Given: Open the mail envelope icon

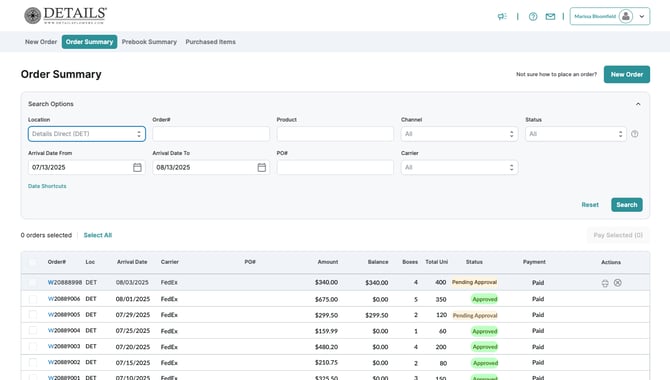Looking at the screenshot, I should coord(550,17).
